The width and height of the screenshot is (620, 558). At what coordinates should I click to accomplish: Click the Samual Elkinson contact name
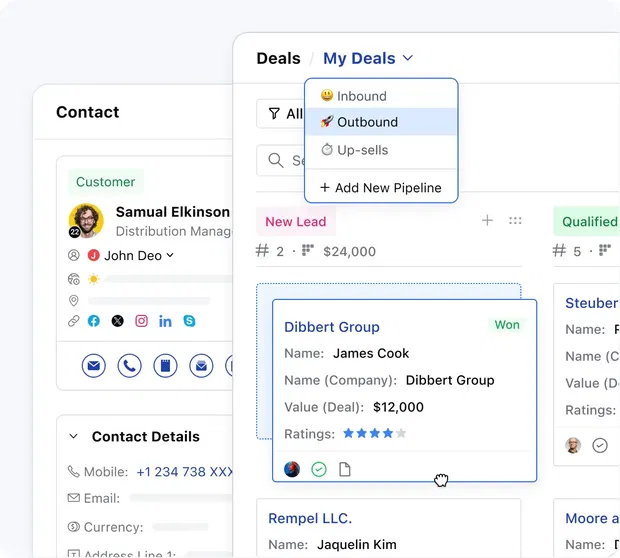click(173, 212)
